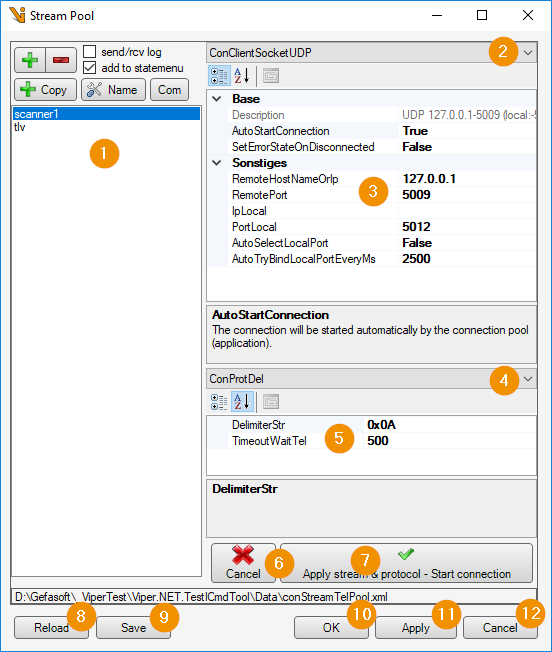Minimize the Stream Pool window
This screenshot has width=552, height=652.
[x=436, y=15]
